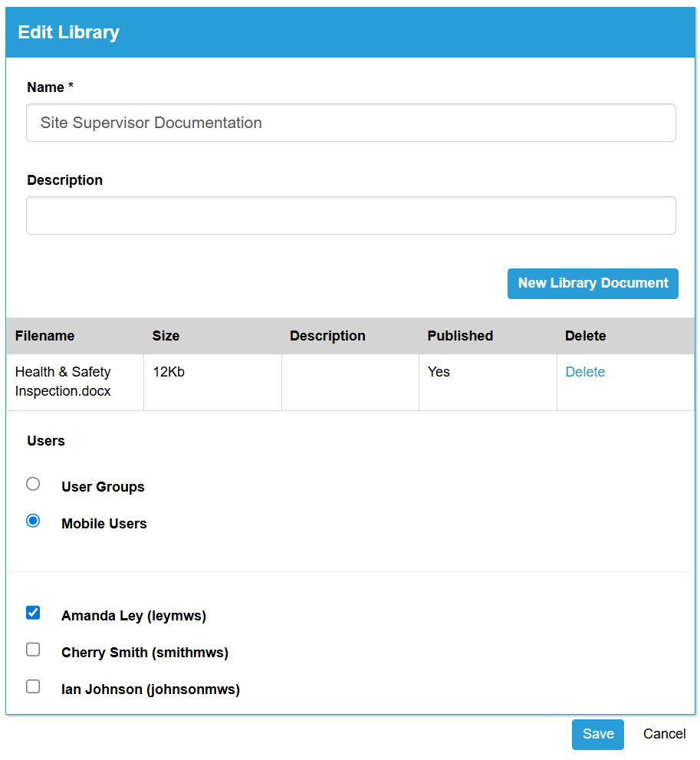This screenshot has height=760, width=700.
Task: Click the Filename column header
Action: [x=44, y=336]
